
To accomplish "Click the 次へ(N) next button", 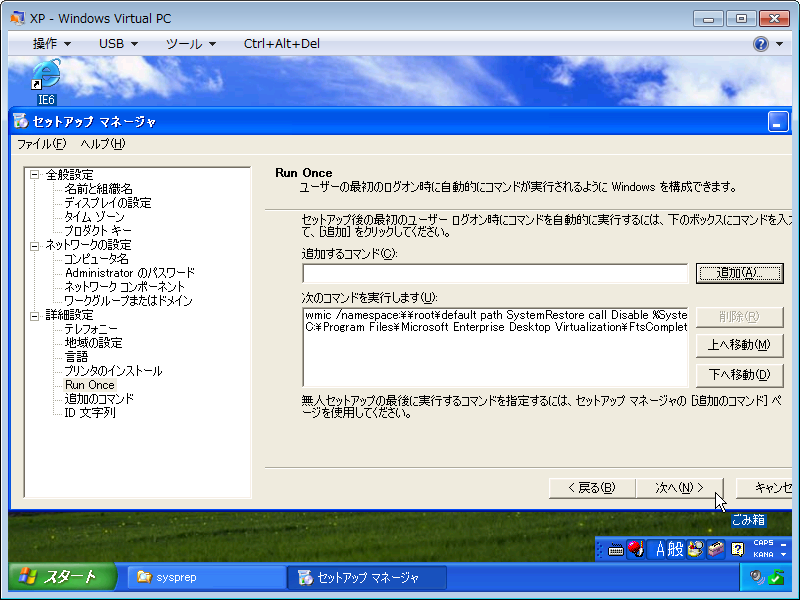I will pos(680,488).
